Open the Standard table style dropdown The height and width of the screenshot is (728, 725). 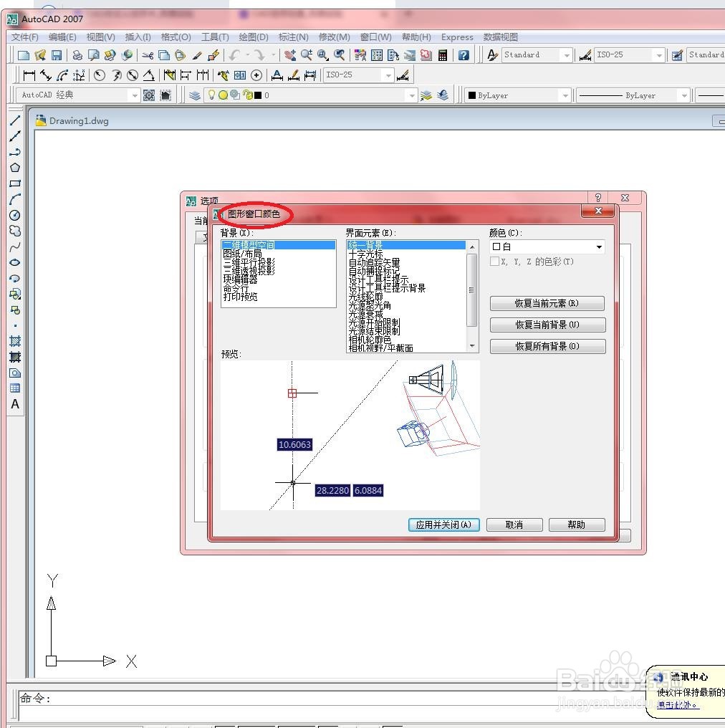click(706, 55)
